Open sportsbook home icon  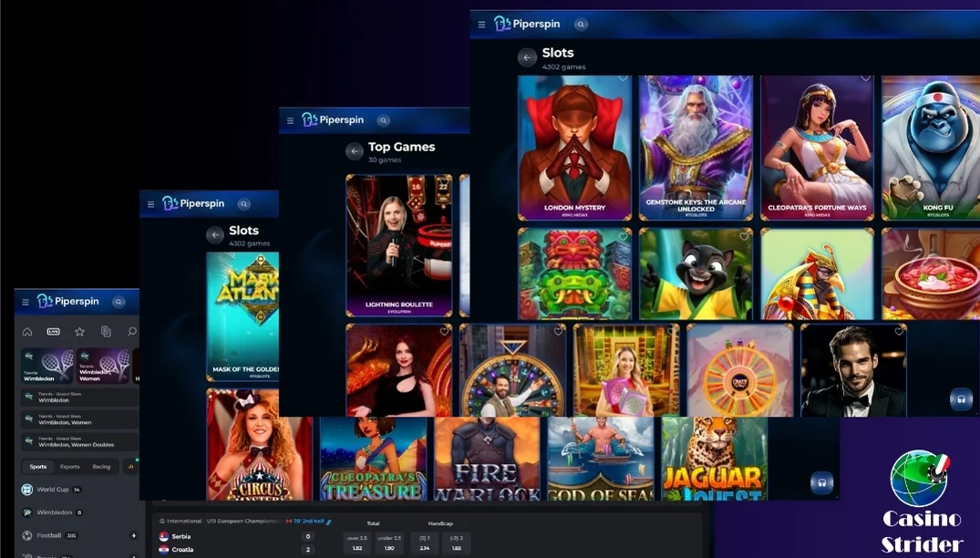[26, 332]
